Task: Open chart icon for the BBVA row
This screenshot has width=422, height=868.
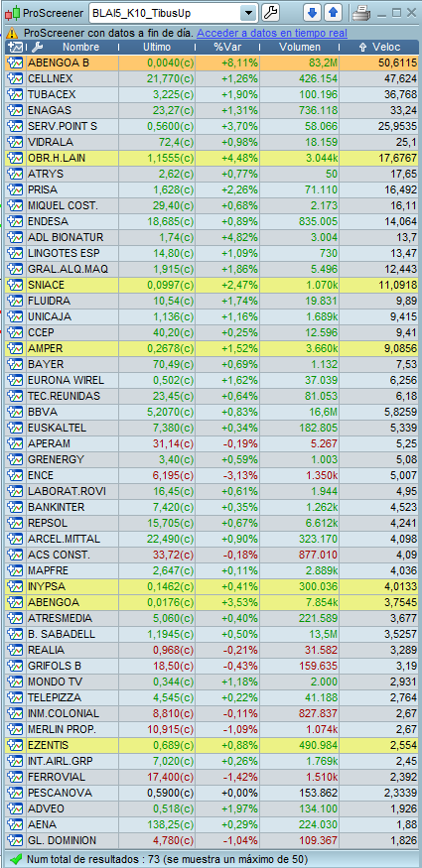Action: [14, 412]
